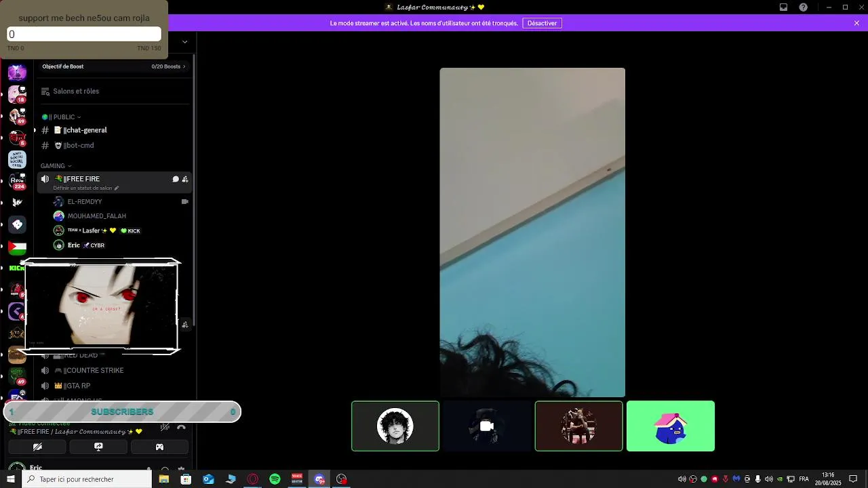Click Désactiver streamer mode button
868x488 pixels.
point(542,23)
